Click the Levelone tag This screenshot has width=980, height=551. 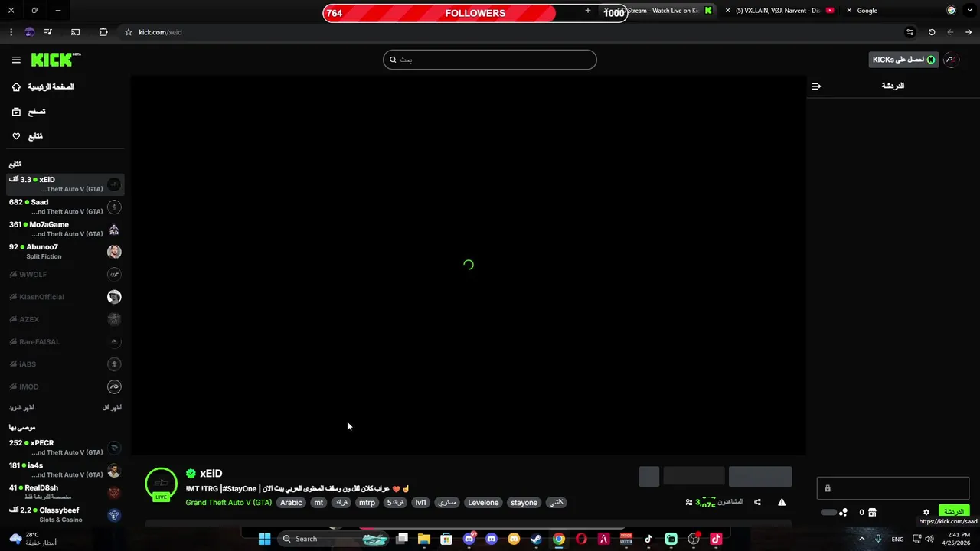point(483,503)
